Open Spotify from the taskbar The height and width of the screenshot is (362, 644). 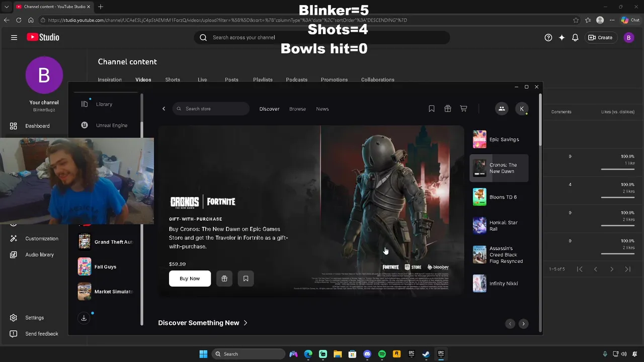[x=382, y=354]
